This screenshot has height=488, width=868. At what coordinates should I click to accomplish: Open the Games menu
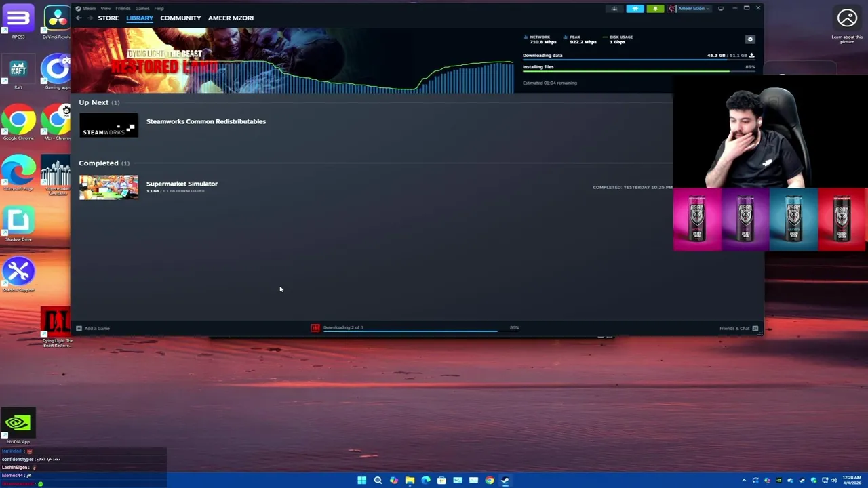(142, 9)
